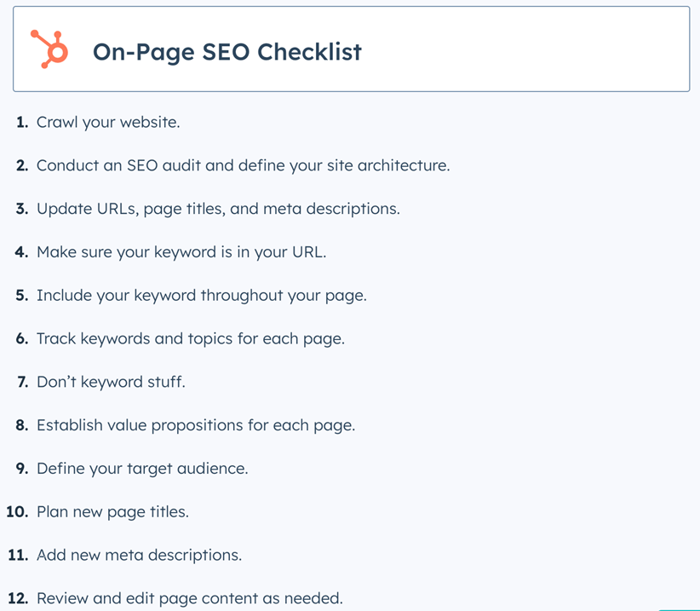Click the 'Plan new page titles' item
Viewport: 700px width, 611px height.
click(x=112, y=512)
